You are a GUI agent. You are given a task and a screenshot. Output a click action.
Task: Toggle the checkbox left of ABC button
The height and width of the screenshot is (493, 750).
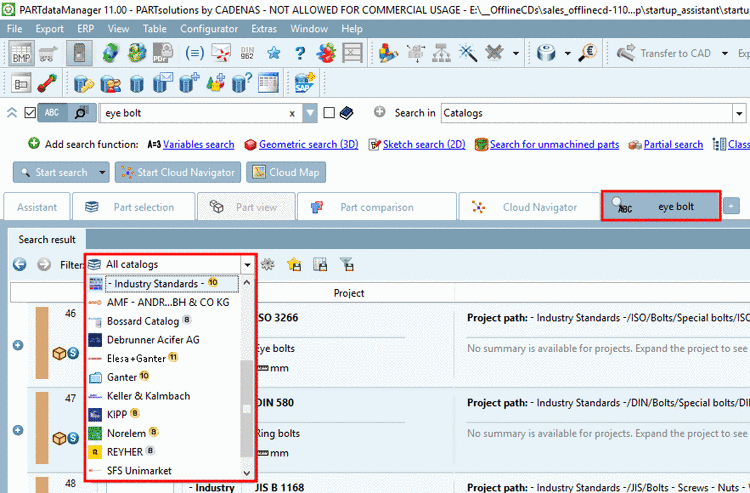(x=30, y=113)
